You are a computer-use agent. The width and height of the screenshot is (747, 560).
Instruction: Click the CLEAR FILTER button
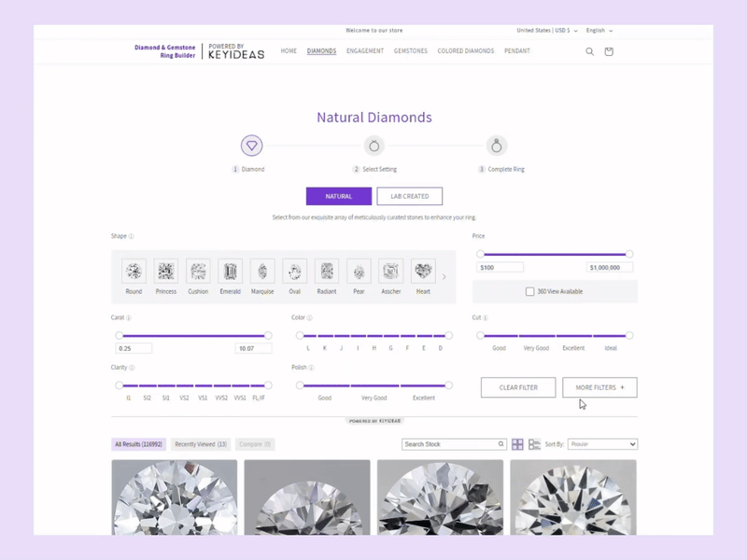pyautogui.click(x=518, y=387)
